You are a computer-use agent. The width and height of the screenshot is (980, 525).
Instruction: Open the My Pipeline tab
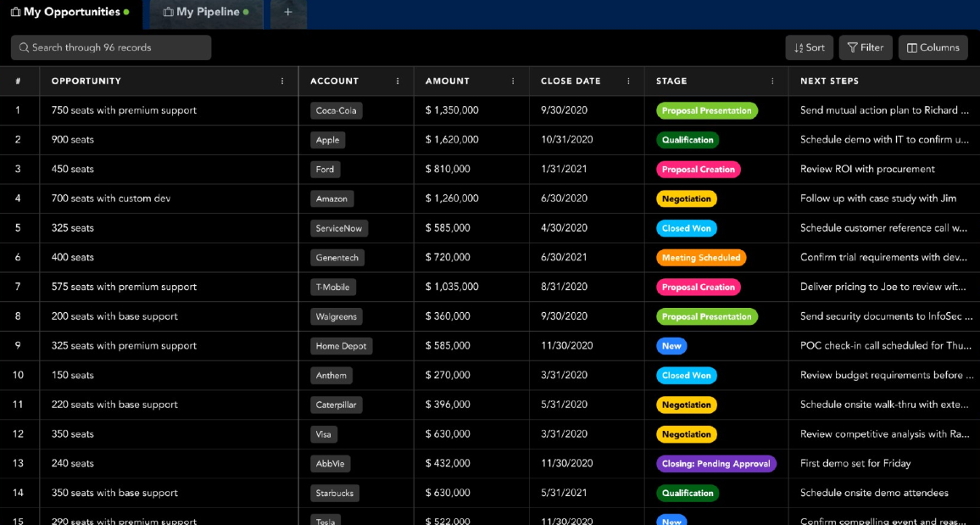click(x=205, y=12)
